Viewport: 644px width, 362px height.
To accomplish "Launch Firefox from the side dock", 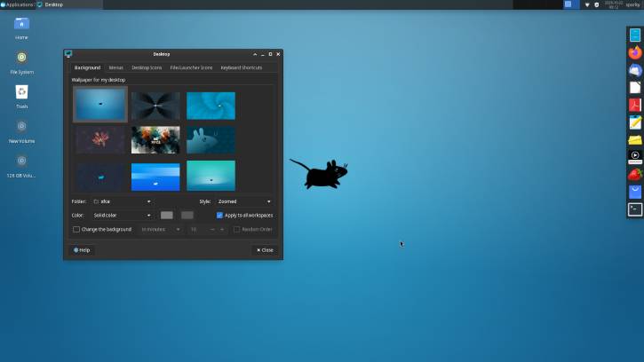I will [x=635, y=52].
